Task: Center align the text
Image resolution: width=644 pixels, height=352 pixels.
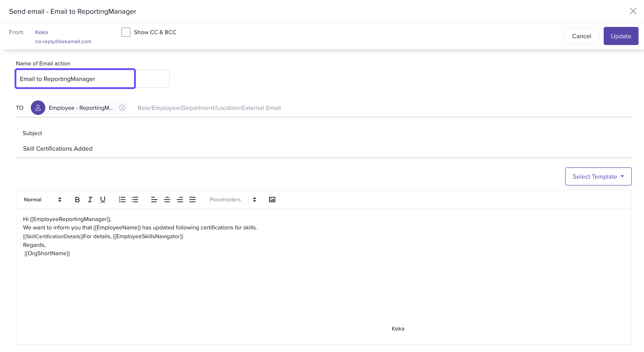Action: pos(167,199)
